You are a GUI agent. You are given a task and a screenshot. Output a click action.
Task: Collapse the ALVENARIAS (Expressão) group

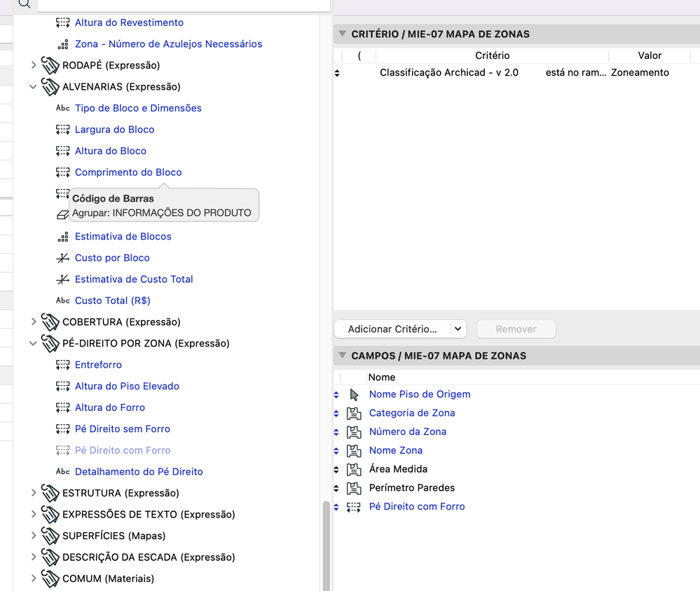[33, 87]
